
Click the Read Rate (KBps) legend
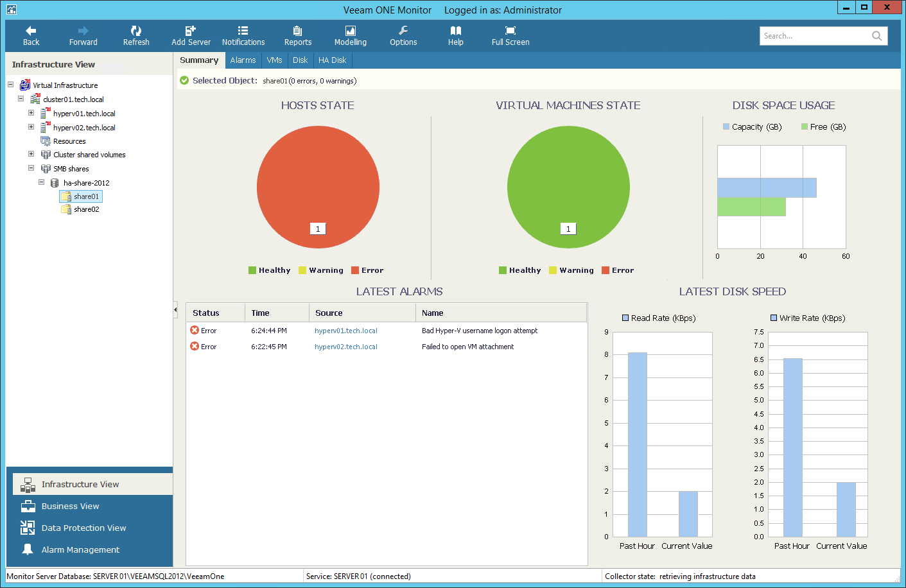pyautogui.click(x=659, y=318)
